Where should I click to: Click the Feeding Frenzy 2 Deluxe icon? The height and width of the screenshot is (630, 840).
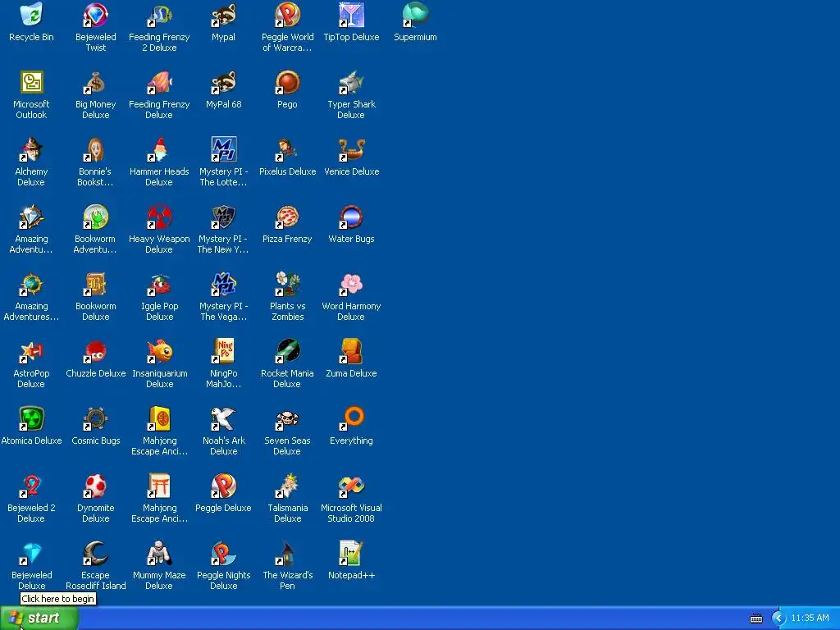[x=159, y=15]
